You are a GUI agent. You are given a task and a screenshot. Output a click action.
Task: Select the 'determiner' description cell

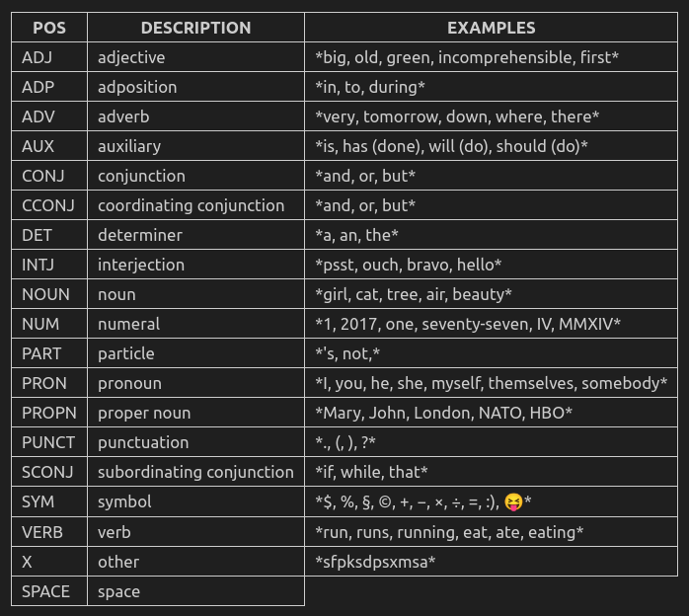[x=139, y=235]
